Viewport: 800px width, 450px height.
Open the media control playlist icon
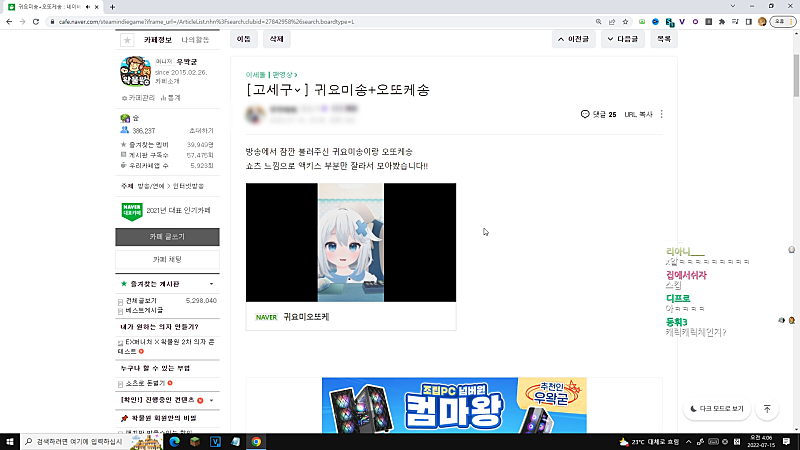[735, 22]
